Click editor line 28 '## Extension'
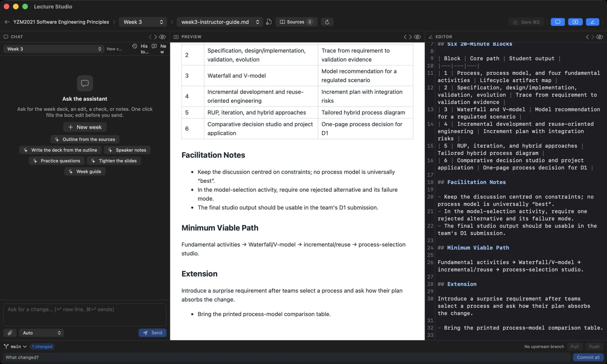 click(457, 284)
